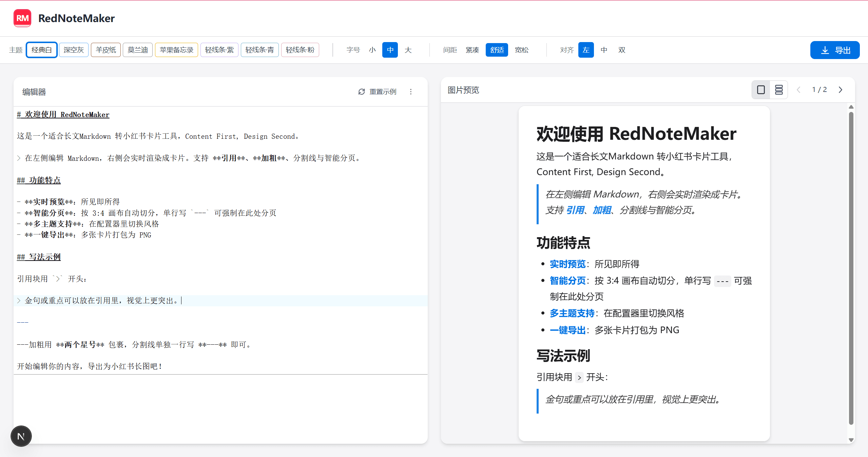
Task: Click editor line starting '- **智能分页**'
Action: pyautogui.click(x=147, y=213)
